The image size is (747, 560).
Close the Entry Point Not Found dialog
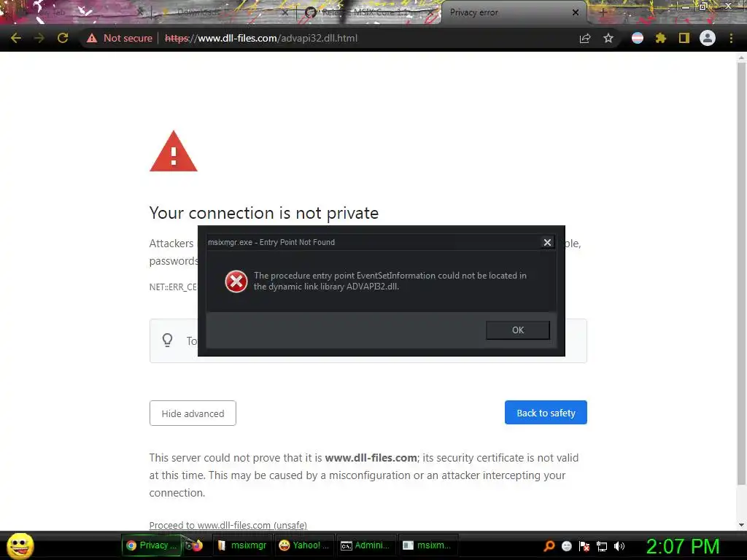(547, 242)
